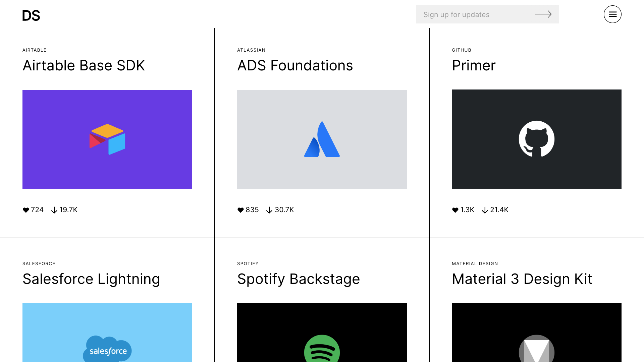Click the GITHUB category label
This screenshot has height=362, width=644.
click(462, 50)
